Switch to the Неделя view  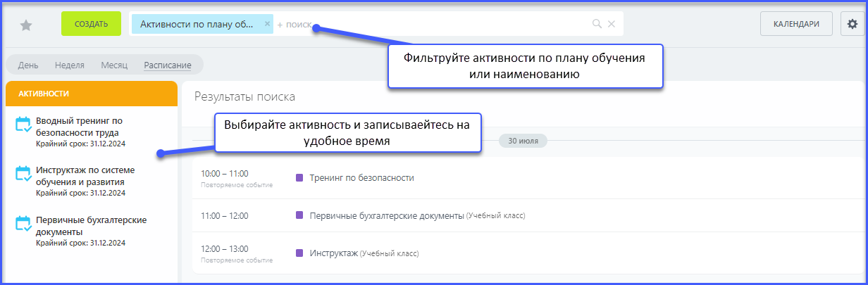coord(69,65)
